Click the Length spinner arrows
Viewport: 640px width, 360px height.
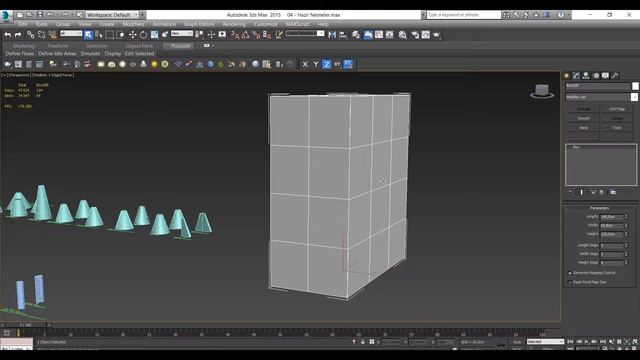[x=627, y=217]
